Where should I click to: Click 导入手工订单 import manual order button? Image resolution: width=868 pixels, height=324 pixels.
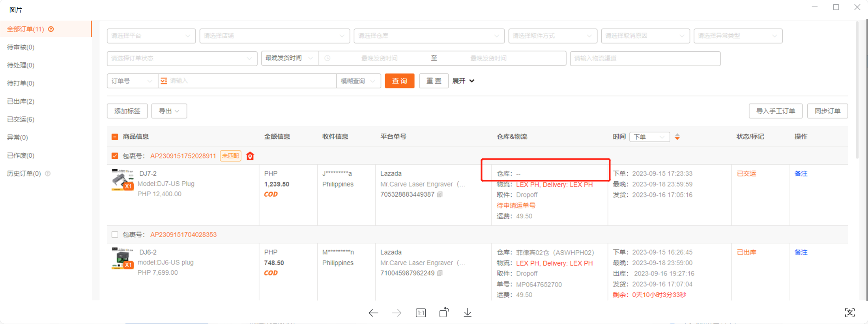(x=775, y=111)
